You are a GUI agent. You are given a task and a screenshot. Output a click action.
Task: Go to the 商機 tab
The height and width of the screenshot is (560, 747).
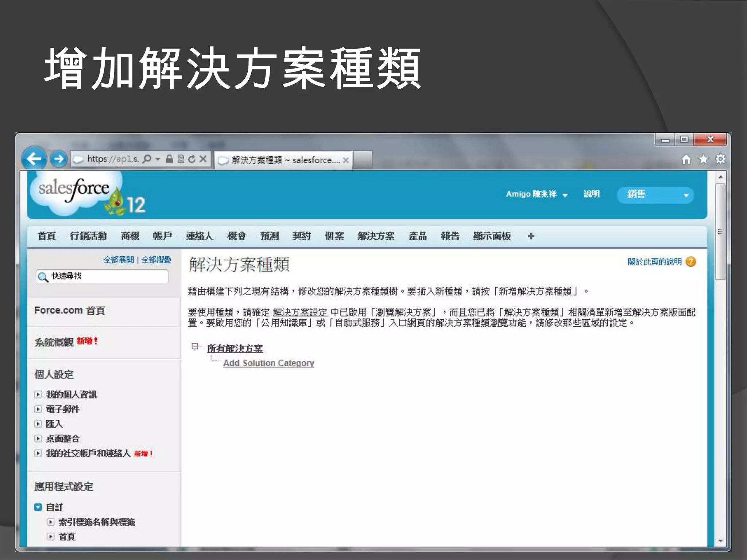click(130, 236)
